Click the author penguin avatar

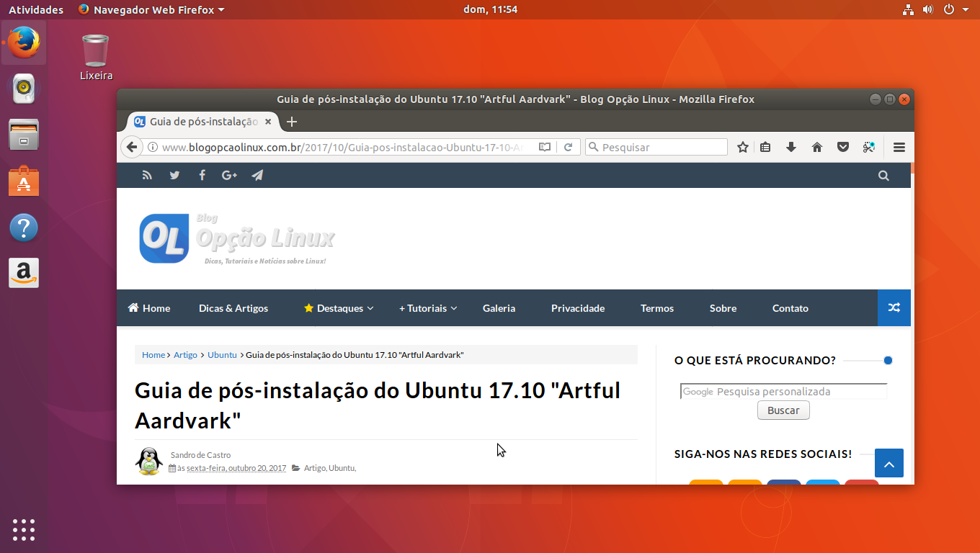click(149, 461)
